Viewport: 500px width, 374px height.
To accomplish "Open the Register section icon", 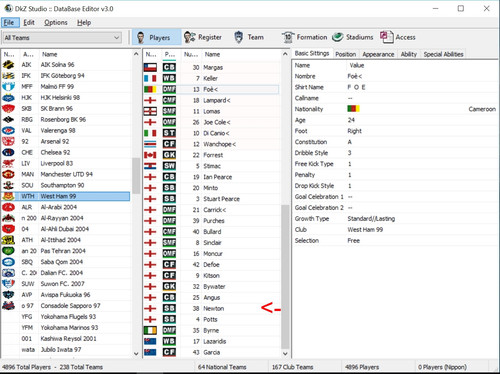I will [x=190, y=37].
